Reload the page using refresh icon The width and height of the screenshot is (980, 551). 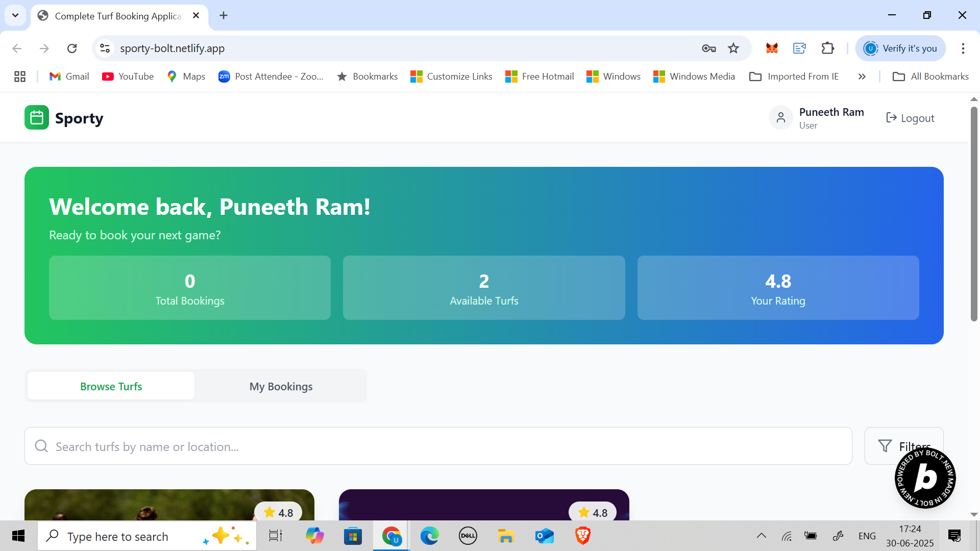72,48
